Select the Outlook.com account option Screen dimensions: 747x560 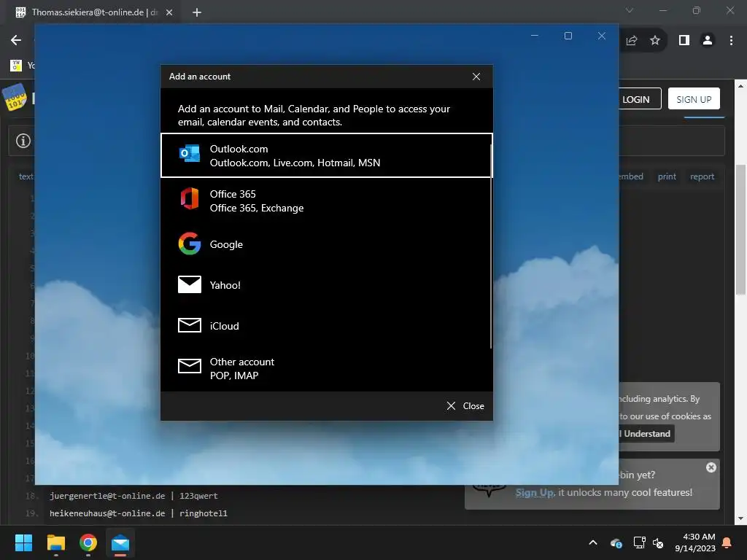click(326, 156)
